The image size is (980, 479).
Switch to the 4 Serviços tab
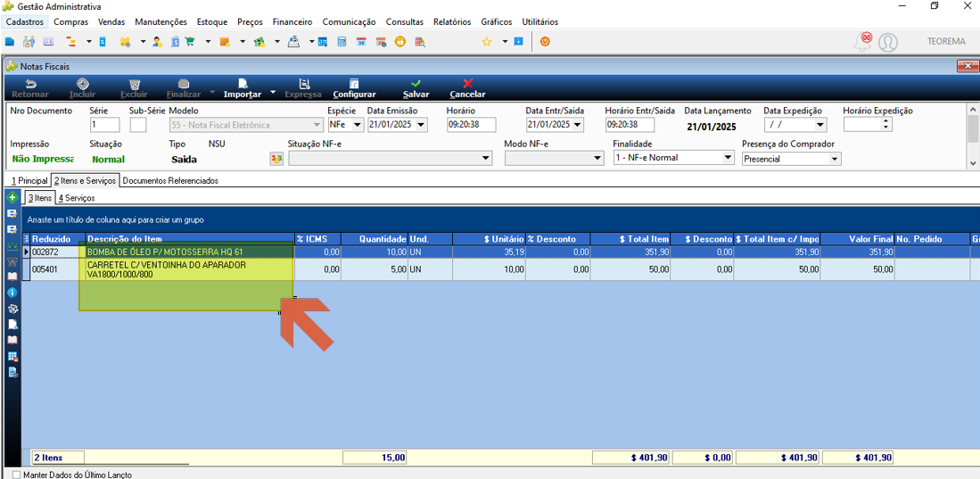point(77,198)
